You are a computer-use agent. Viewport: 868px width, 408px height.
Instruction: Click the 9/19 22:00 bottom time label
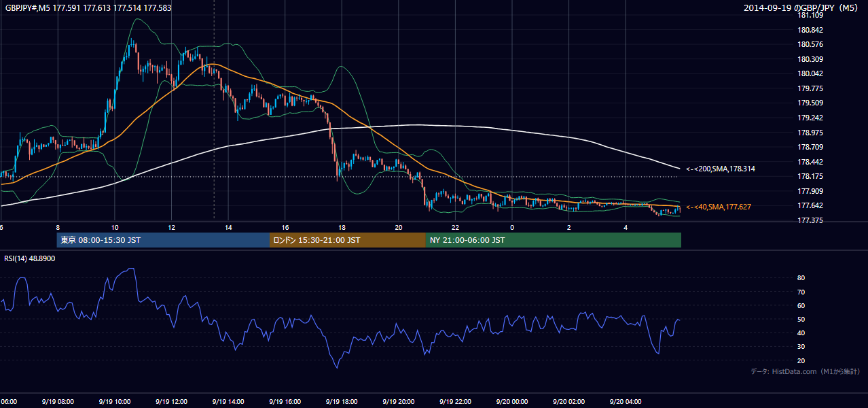tap(455, 402)
